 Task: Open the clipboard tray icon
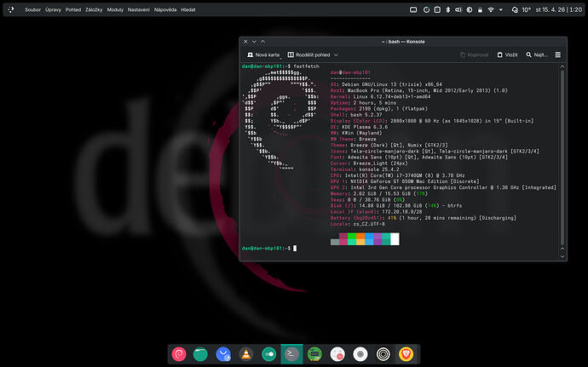437,9
